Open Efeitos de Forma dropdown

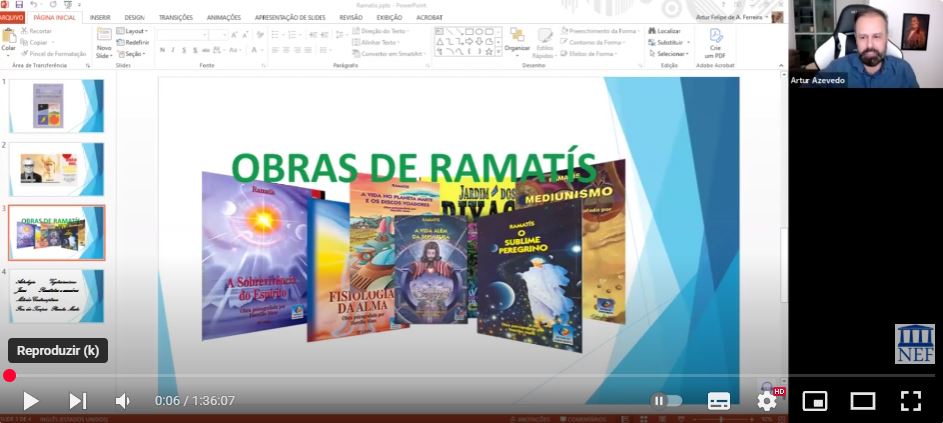[x=588, y=54]
